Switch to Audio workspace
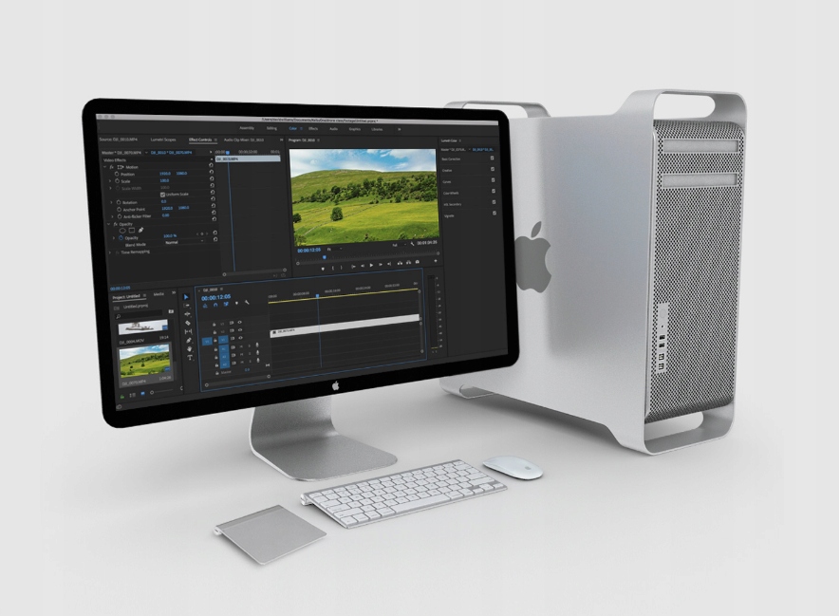Image resolution: width=840 pixels, height=616 pixels. (x=334, y=128)
